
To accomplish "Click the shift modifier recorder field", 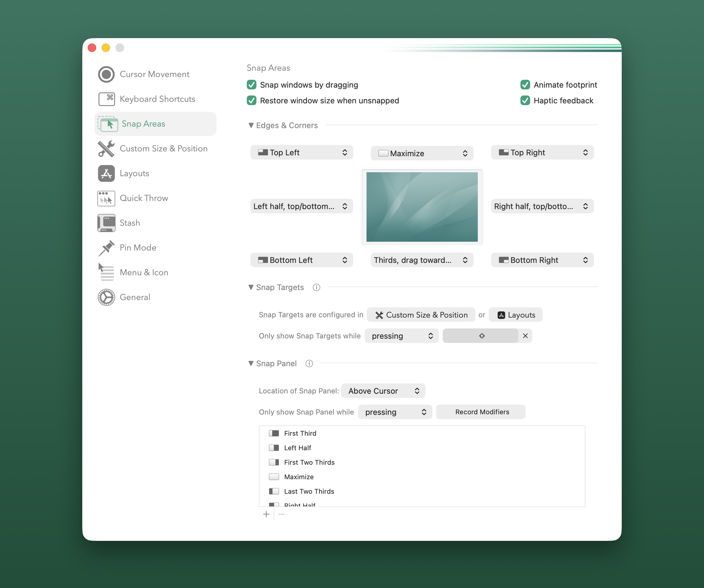I will click(481, 336).
